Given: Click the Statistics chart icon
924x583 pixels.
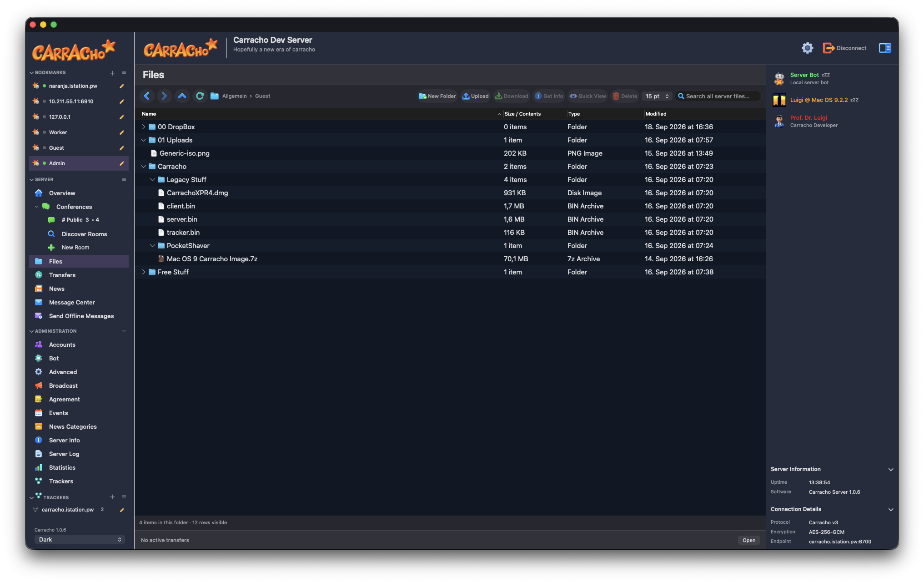Looking at the screenshot, I should coord(39,467).
